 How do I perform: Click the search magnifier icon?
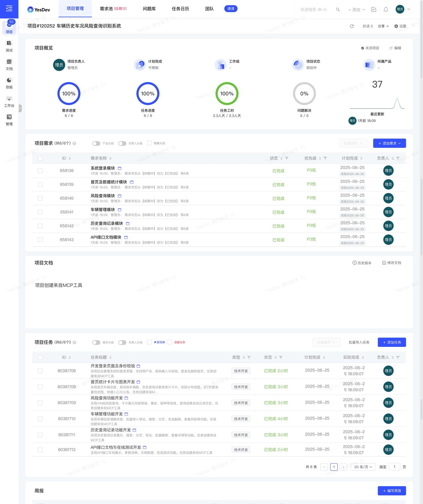click(338, 10)
